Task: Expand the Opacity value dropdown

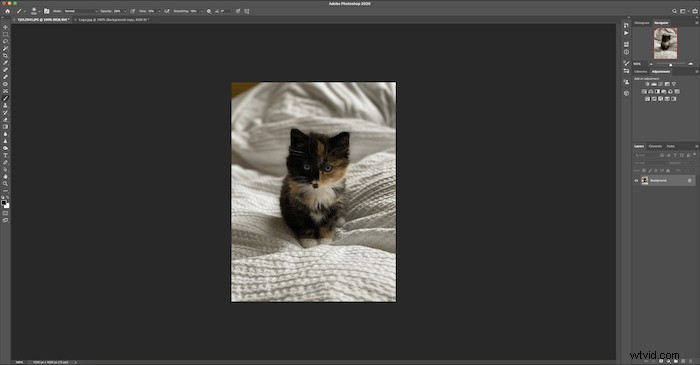Action: click(x=125, y=11)
